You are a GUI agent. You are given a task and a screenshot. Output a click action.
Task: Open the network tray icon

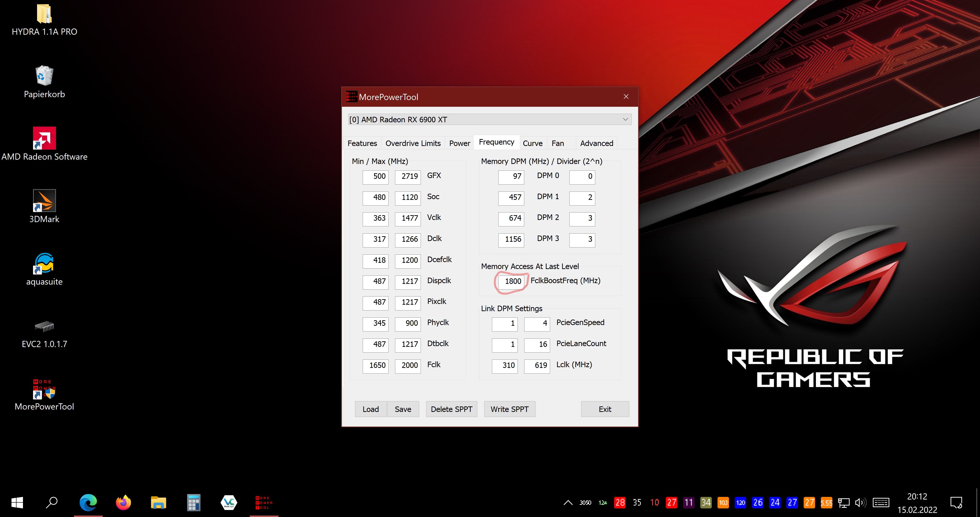pos(844,503)
